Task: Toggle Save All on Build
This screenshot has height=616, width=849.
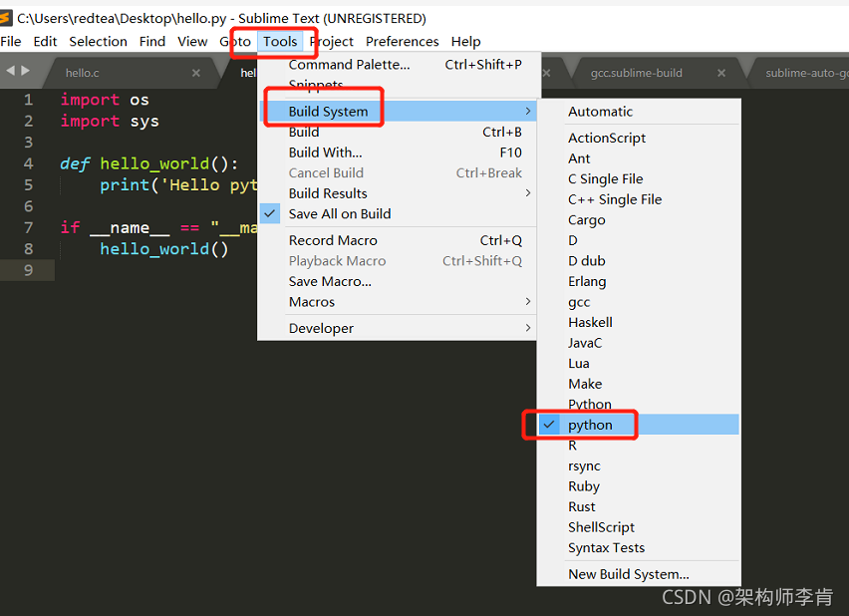Action: 399,214
